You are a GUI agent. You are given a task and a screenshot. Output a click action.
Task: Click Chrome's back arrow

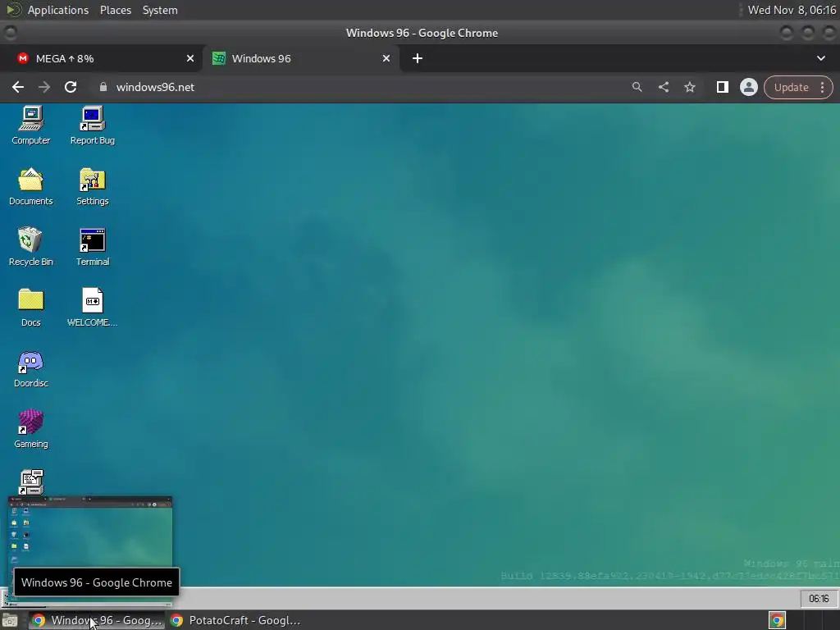point(18,87)
